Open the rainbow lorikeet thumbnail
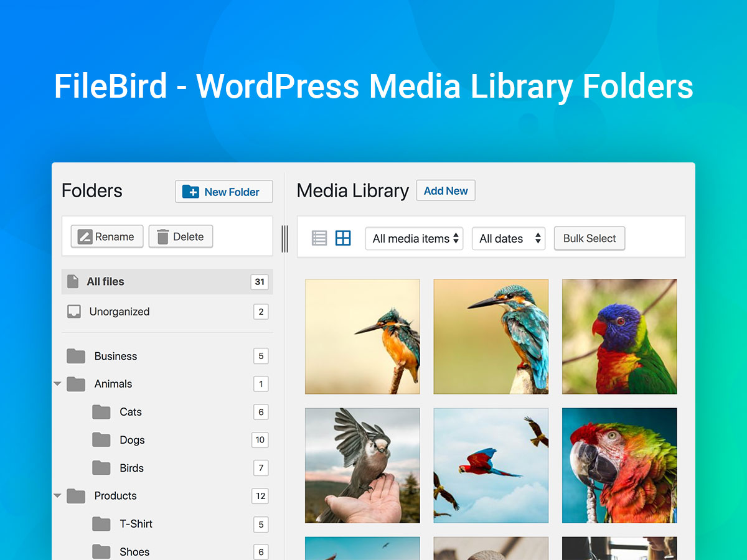Screen dimensions: 747x560 coord(619,337)
